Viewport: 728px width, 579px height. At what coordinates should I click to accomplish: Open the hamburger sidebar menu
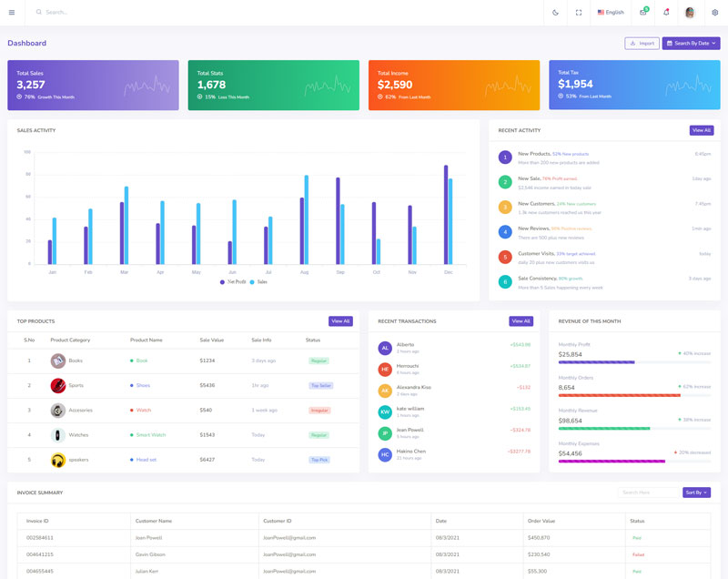pos(12,12)
